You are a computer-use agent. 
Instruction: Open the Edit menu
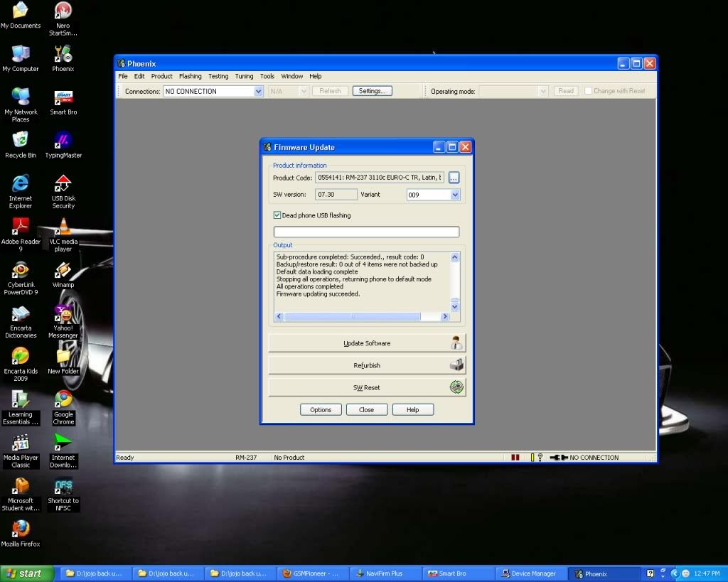[x=139, y=76]
